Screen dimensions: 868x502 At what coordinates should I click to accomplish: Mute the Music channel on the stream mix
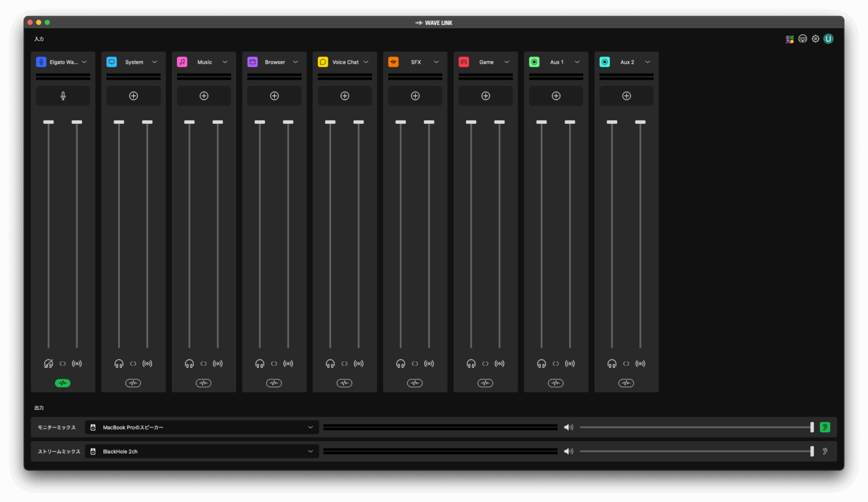(218, 363)
